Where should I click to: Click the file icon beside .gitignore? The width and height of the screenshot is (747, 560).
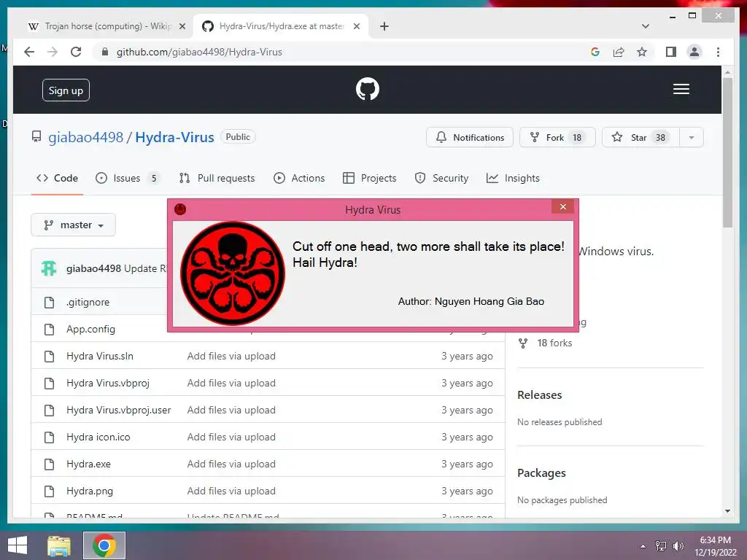49,303
